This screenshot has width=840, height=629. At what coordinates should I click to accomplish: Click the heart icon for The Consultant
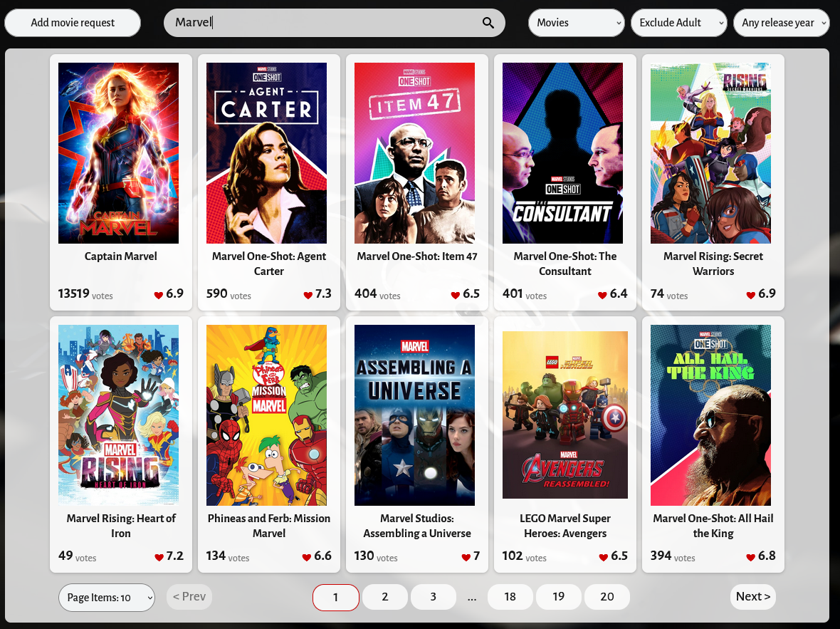[x=602, y=293]
